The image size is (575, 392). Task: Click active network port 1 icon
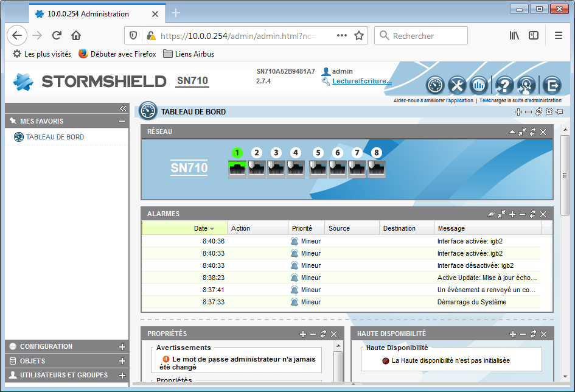click(x=237, y=169)
